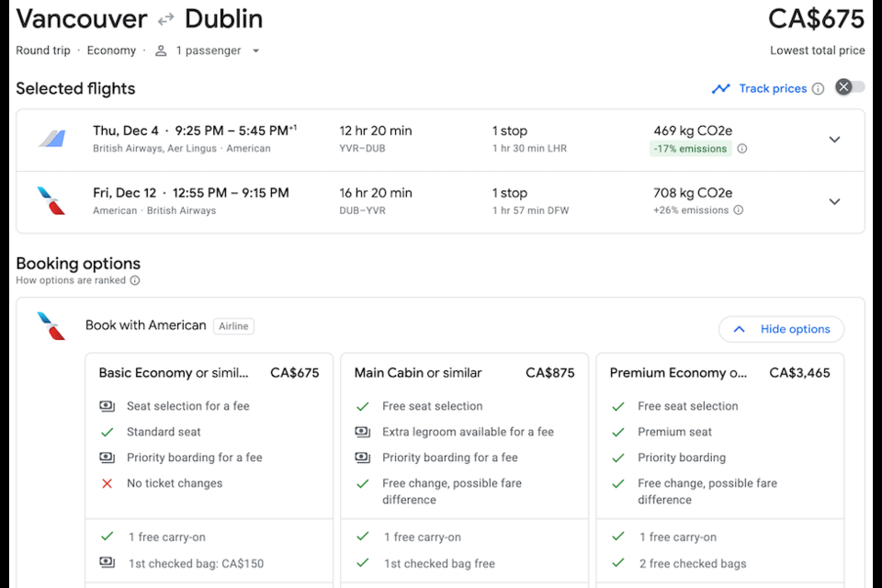
Task: Click the passenger person icon
Action: 161,51
